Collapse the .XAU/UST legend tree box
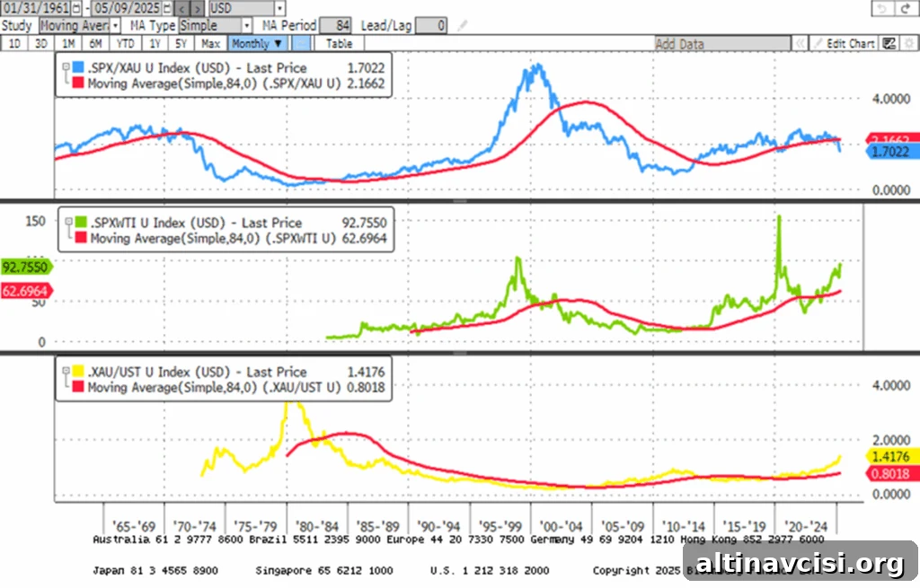920x588 pixels. click(x=66, y=371)
